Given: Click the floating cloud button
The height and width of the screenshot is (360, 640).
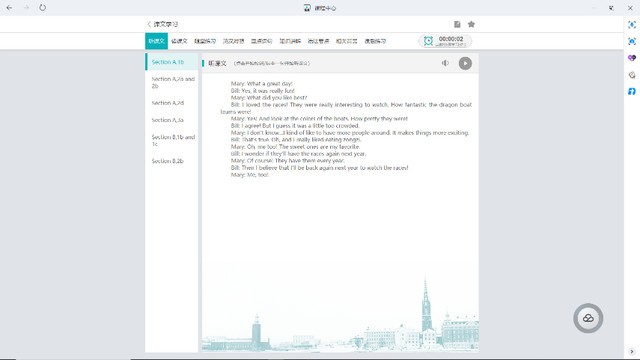Looking at the screenshot, I should point(588,318).
